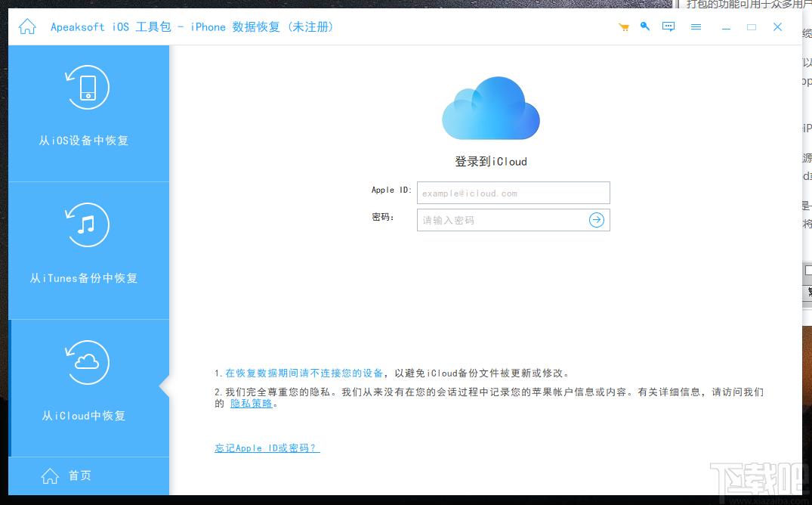812x505 pixels.
Task: Open 忘记Apple ID或密码 link
Action: click(x=267, y=448)
